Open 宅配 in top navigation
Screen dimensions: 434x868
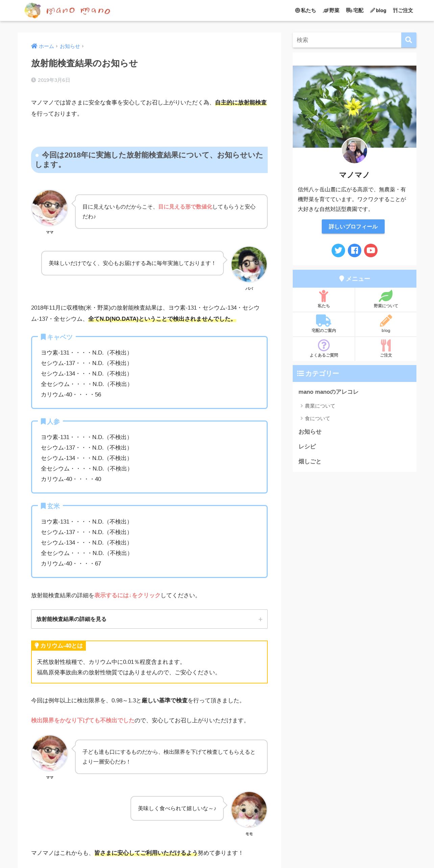(x=355, y=10)
